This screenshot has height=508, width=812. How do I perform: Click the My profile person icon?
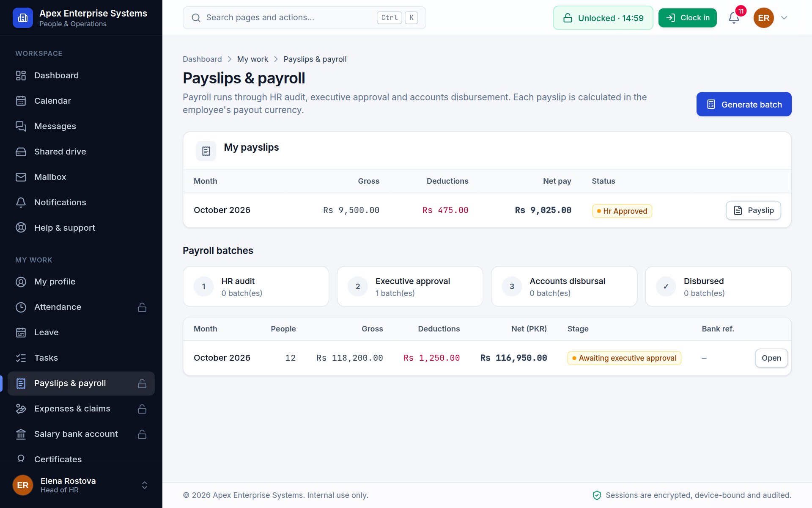tap(21, 282)
